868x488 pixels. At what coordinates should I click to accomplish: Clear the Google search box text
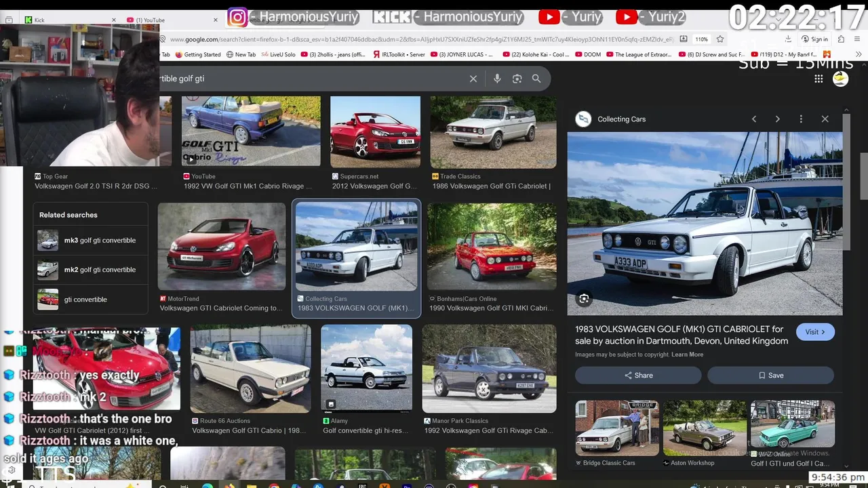click(x=473, y=79)
